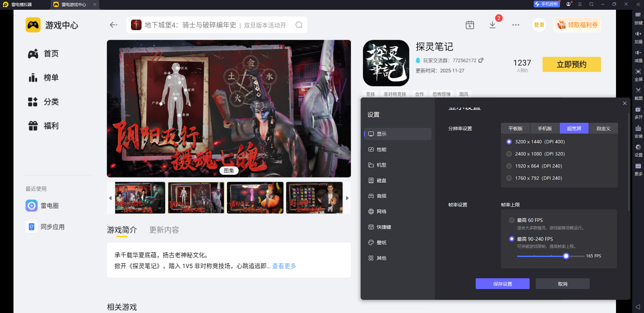Collapse the right sidebar with the double chevron

pos(638,4)
